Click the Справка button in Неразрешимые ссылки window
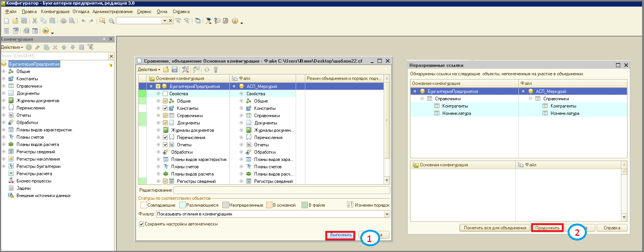 pyautogui.click(x=612, y=228)
